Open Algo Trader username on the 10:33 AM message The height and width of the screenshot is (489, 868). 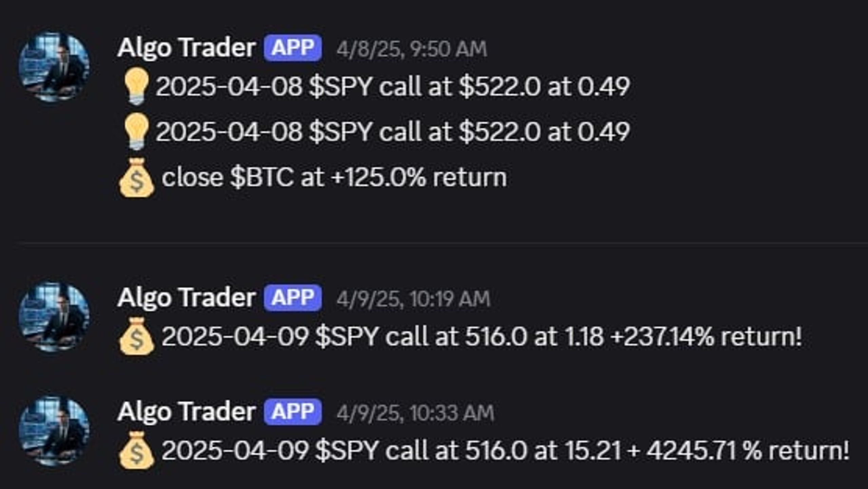[186, 412]
